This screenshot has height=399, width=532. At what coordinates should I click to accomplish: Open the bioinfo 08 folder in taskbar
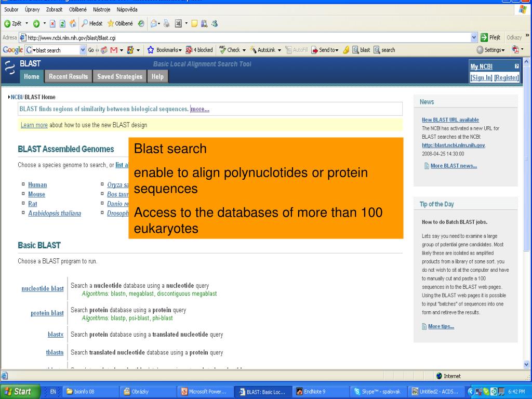[x=91, y=392]
